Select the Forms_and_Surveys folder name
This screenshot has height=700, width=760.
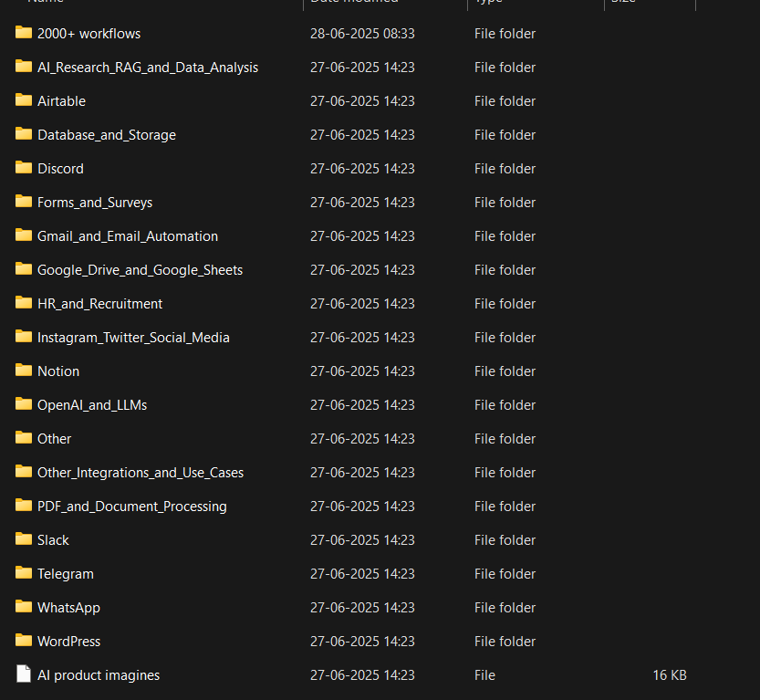click(x=95, y=203)
